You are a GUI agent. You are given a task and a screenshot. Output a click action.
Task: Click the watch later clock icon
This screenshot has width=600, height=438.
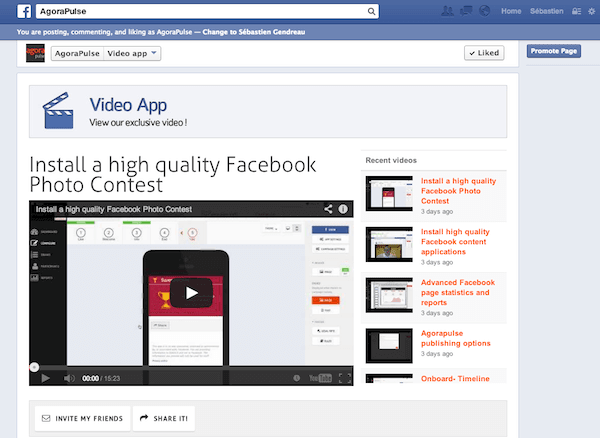coord(297,378)
